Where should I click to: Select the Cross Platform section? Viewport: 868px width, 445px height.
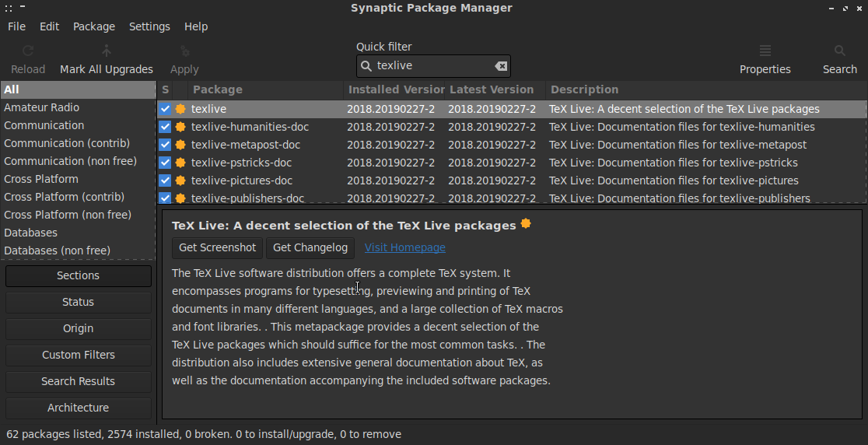(78, 179)
